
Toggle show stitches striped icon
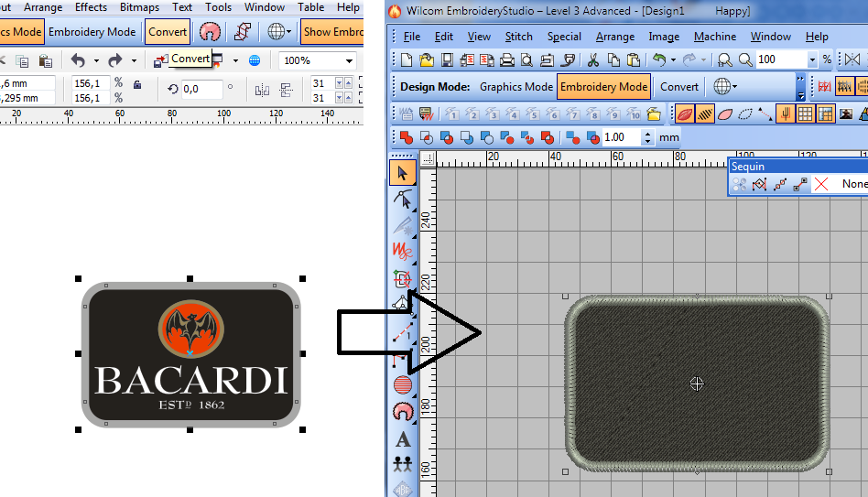pos(705,114)
